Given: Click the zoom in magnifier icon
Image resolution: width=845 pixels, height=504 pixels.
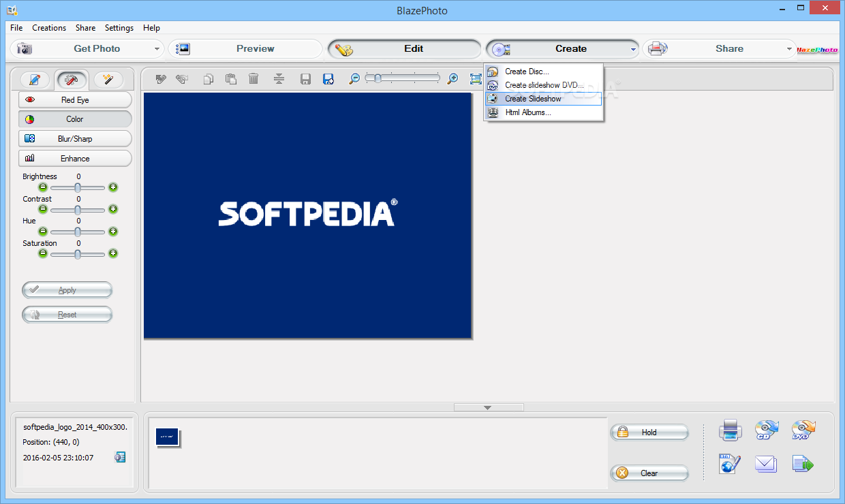Looking at the screenshot, I should (x=452, y=79).
